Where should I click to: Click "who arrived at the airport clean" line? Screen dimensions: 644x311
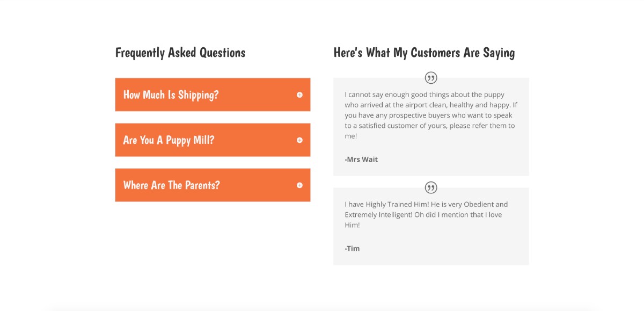pos(400,105)
